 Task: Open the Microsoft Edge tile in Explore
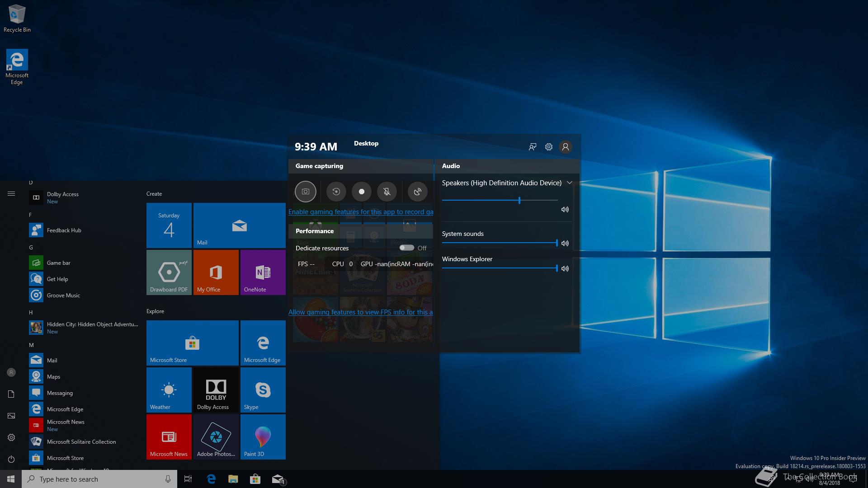pyautogui.click(x=263, y=343)
